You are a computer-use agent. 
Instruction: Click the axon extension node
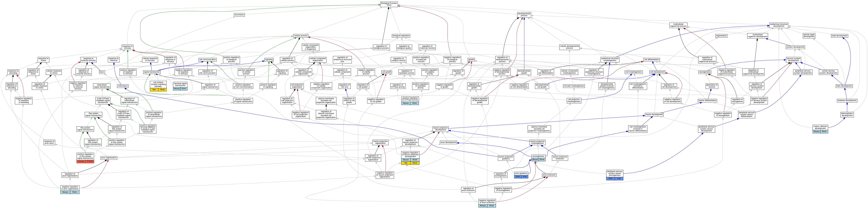point(549,175)
